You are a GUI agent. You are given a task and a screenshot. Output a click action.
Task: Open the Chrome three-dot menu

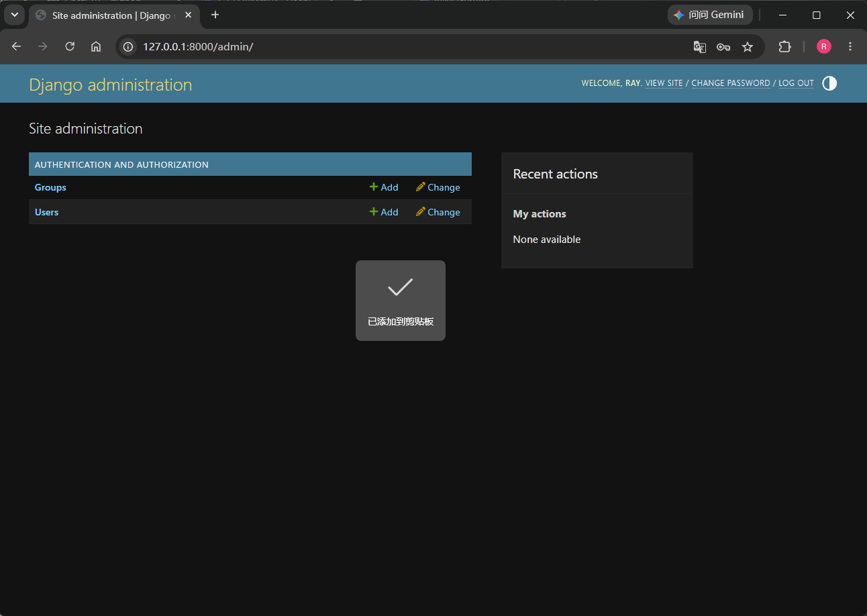(850, 46)
